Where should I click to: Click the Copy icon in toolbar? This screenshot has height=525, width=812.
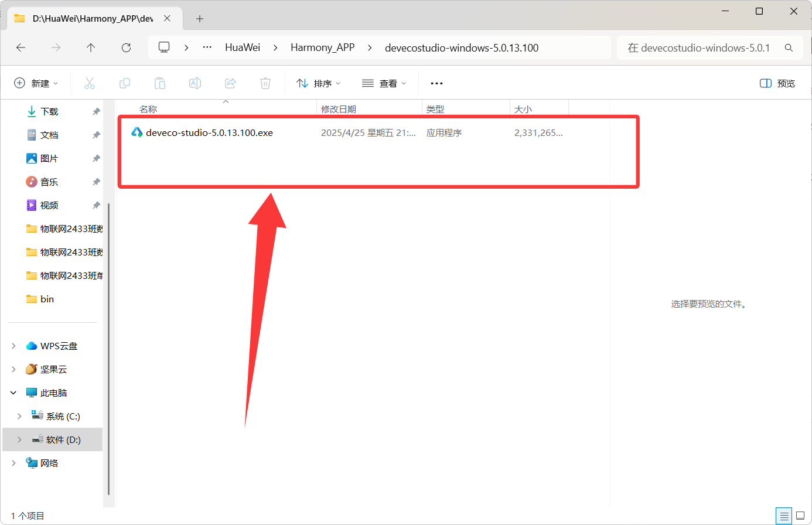point(125,83)
